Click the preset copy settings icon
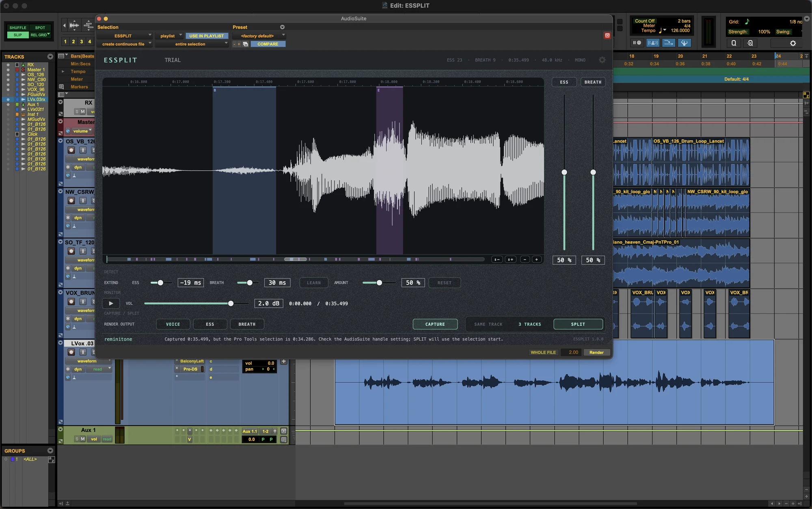The width and height of the screenshot is (812, 509). [246, 44]
